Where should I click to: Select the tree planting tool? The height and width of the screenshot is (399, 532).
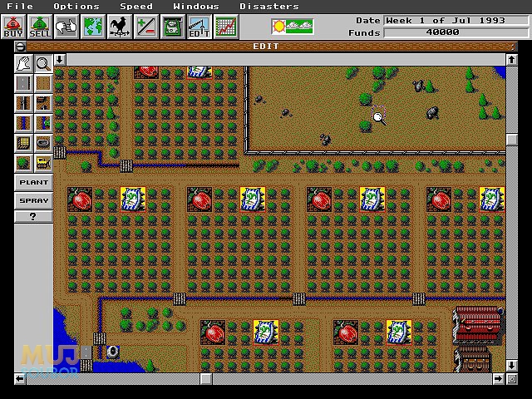pos(24,163)
